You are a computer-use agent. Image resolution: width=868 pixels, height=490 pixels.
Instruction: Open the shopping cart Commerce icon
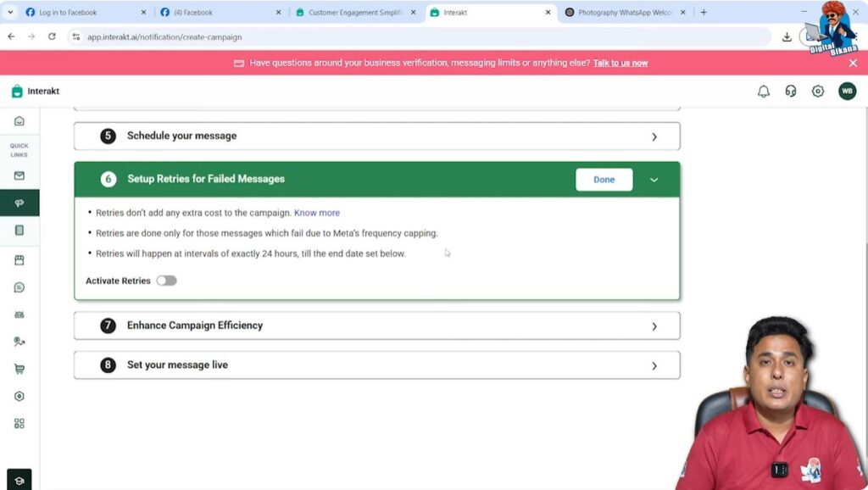click(19, 369)
